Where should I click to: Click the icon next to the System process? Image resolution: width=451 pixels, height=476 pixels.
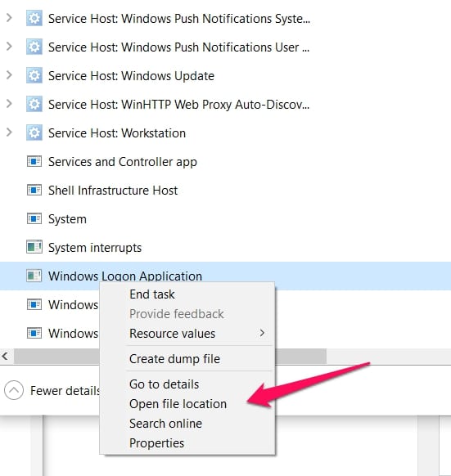34,218
